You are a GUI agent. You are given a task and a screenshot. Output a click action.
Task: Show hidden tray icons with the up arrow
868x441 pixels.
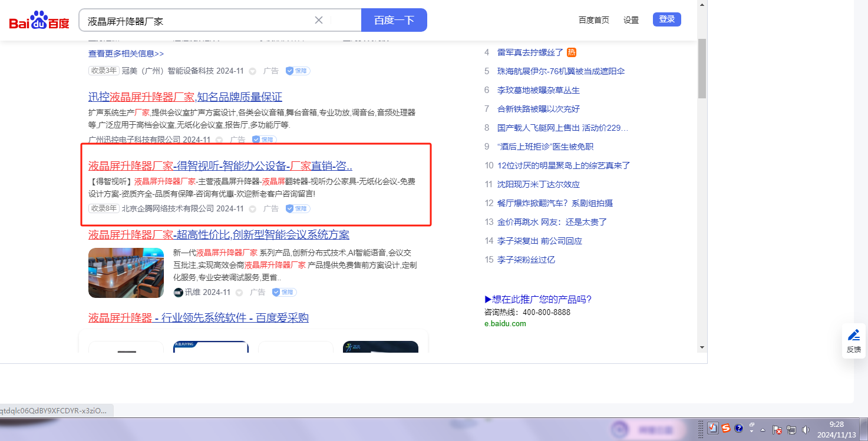[763, 429]
